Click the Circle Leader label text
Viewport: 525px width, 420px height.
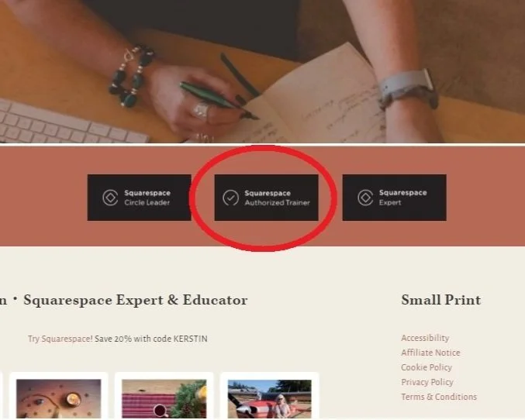[147, 202]
